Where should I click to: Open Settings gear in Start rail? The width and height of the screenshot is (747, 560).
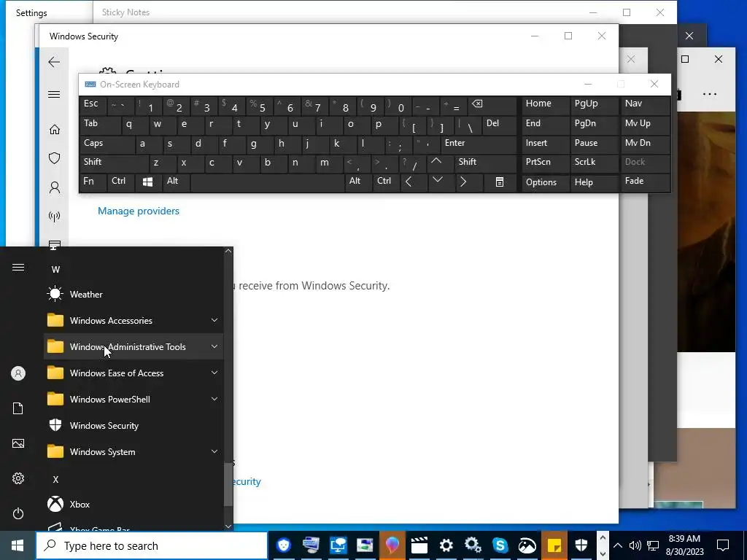[x=18, y=478]
